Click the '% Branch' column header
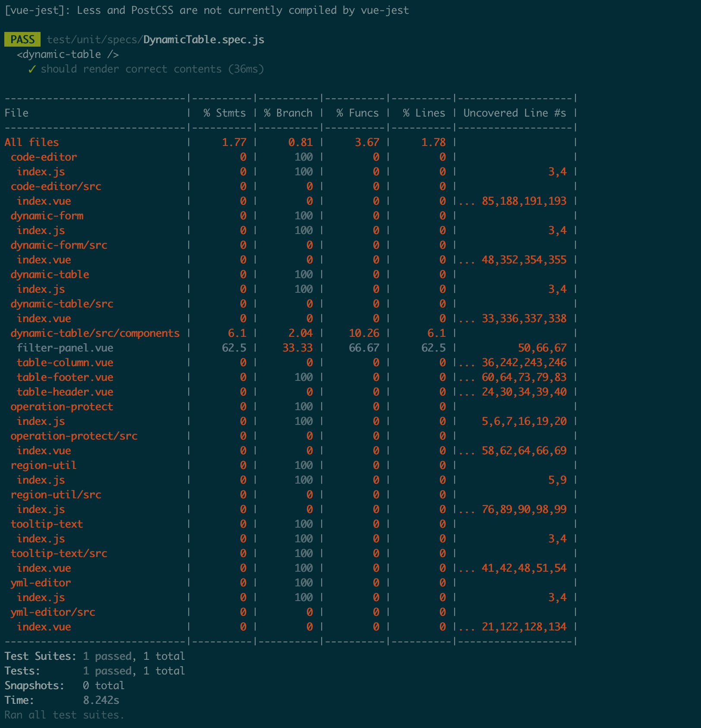The image size is (701, 728). [x=288, y=113]
